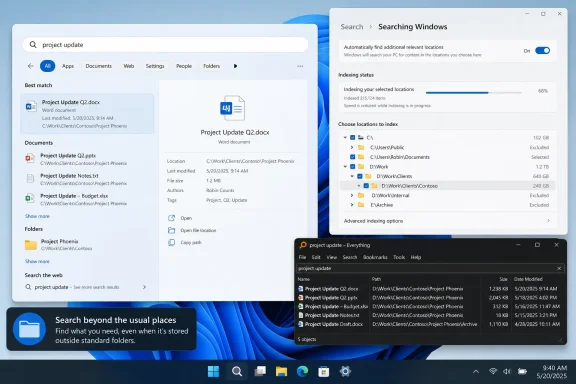Launch Microsoft Edge from the taskbar
This screenshot has height=384, width=576.
[x=302, y=372]
